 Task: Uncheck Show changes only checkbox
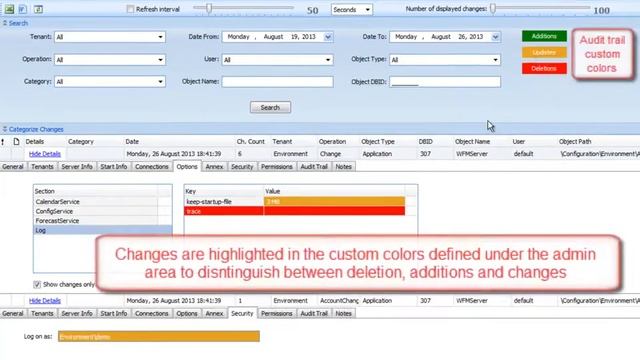pos(37,284)
